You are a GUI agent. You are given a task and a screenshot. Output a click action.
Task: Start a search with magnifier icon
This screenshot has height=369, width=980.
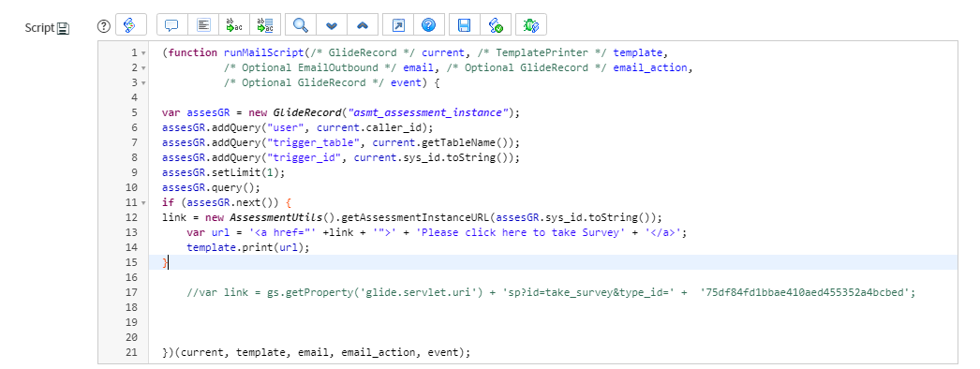point(302,25)
